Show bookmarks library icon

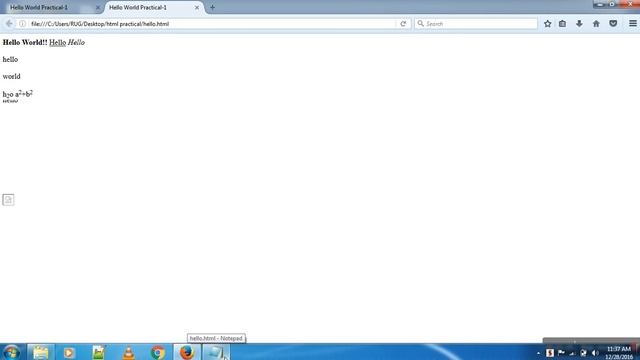click(x=562, y=24)
